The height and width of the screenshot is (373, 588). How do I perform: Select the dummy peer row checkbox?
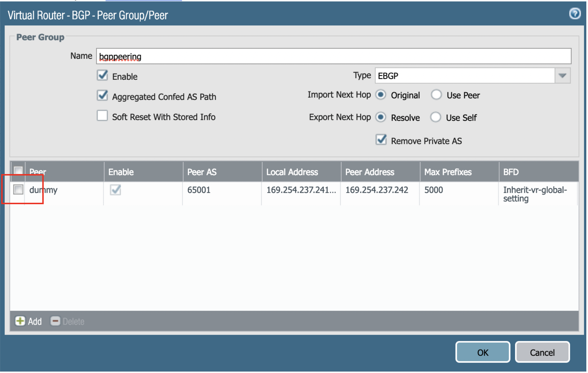tap(18, 190)
